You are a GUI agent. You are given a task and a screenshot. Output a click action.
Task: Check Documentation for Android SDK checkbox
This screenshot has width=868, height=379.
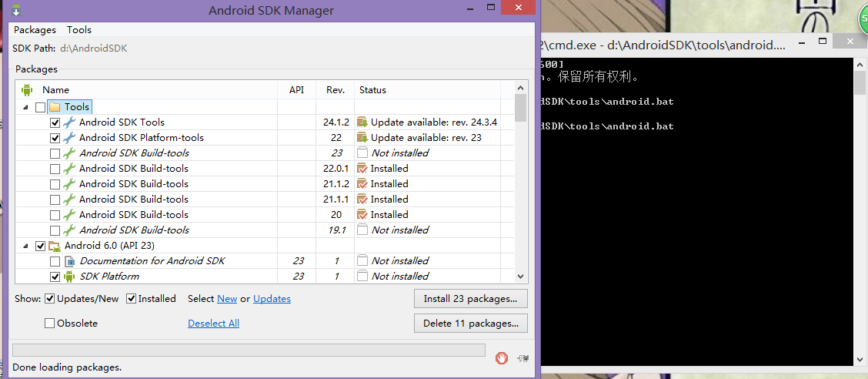click(x=55, y=261)
